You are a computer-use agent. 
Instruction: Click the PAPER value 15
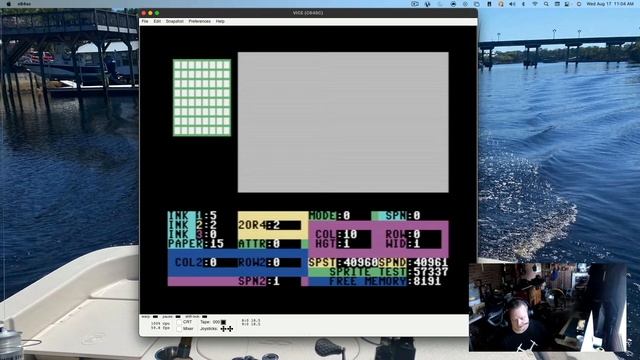[217, 244]
